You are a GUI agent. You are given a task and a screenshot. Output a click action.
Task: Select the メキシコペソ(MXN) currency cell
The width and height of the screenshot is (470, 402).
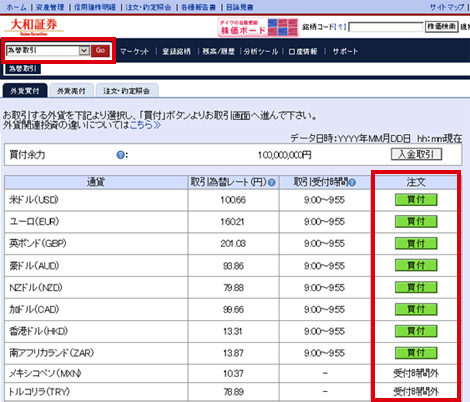[x=96, y=373]
